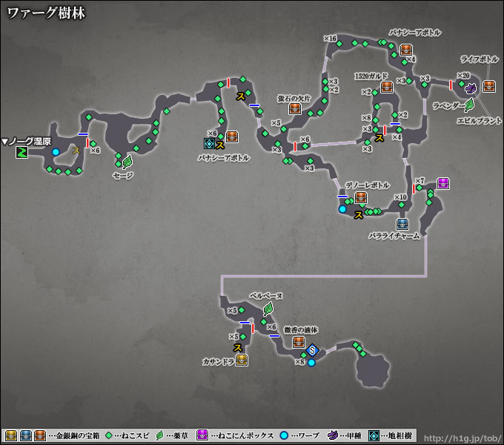Select the ベルベーヌ herb leaf icon
Viewport: 504px width, 445px height.
pos(268,309)
